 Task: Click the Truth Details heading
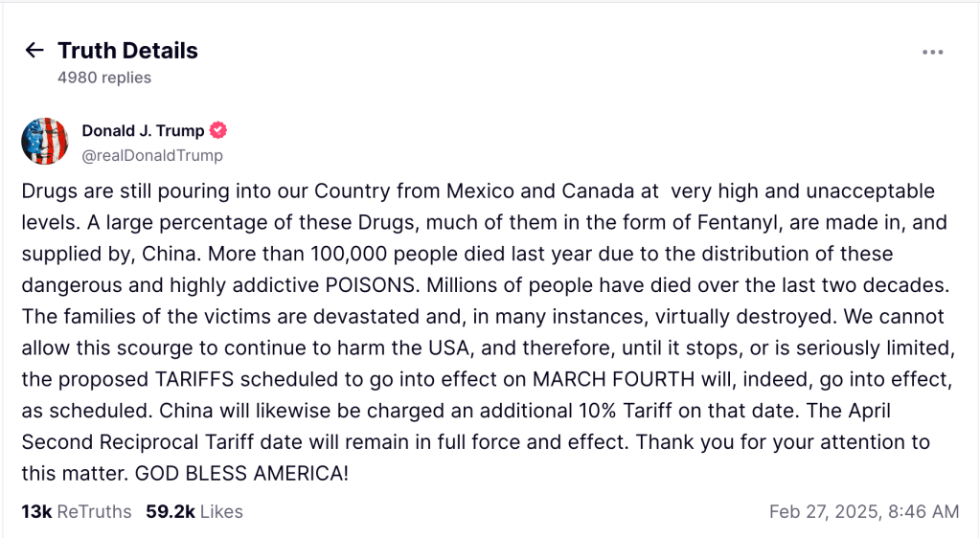click(127, 51)
